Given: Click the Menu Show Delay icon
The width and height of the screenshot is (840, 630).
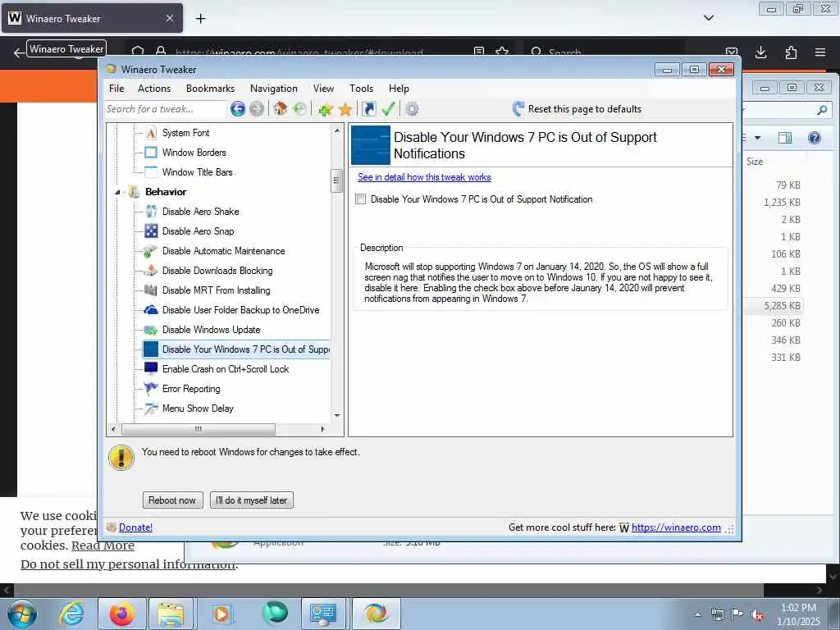Looking at the screenshot, I should [x=151, y=409].
